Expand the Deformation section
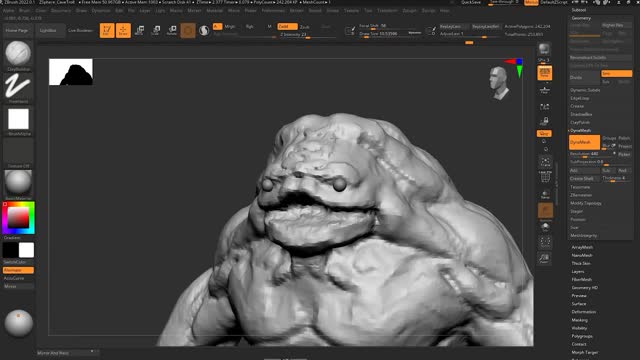 pyautogui.click(x=584, y=312)
